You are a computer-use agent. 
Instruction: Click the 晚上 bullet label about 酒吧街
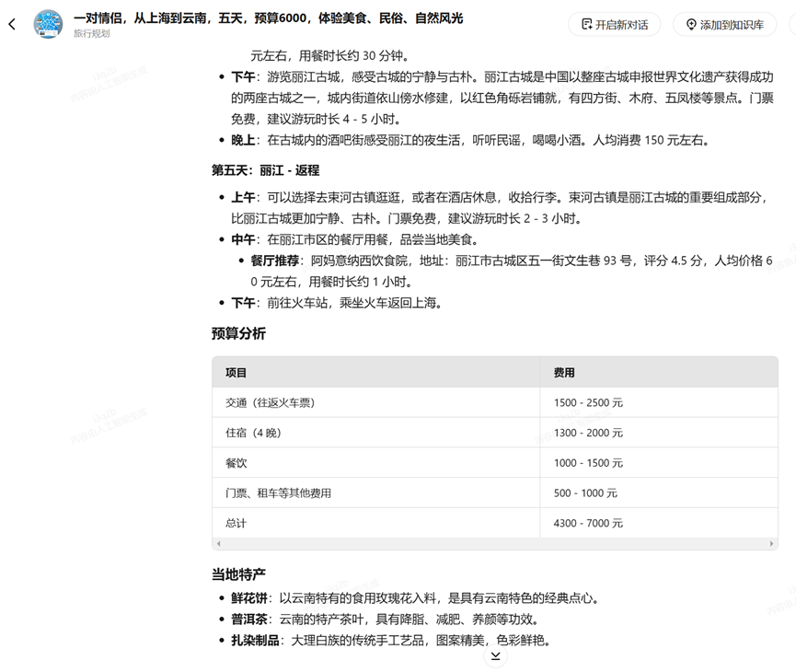click(243, 140)
